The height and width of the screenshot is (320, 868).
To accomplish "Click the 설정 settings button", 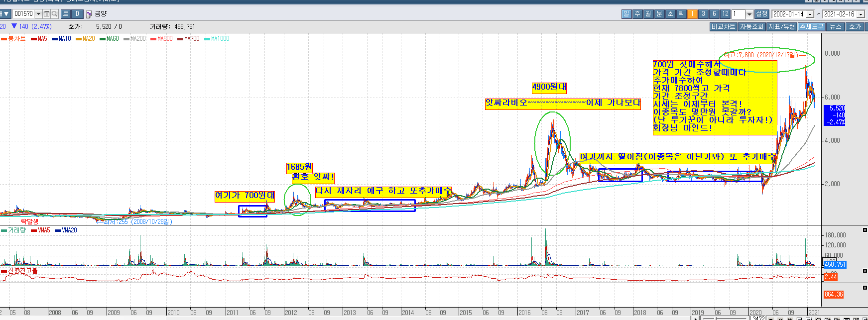I will 761,14.
